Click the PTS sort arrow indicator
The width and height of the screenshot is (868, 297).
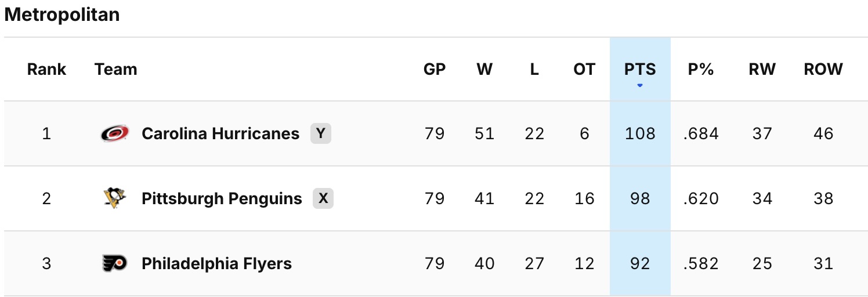click(640, 86)
